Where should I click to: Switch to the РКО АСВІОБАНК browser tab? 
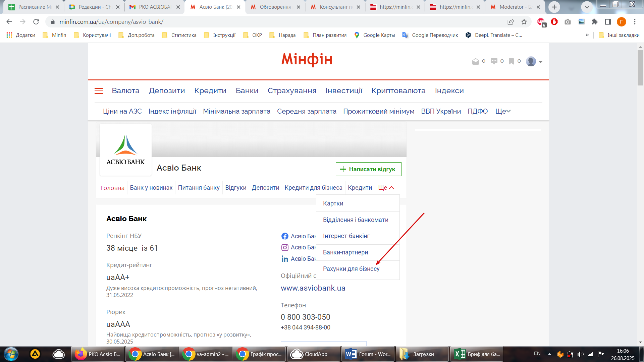click(x=155, y=7)
